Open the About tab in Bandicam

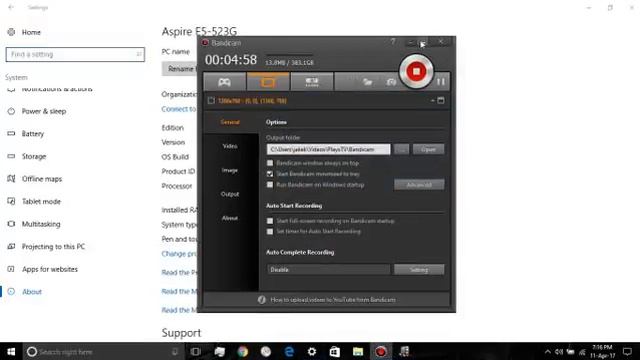230,218
